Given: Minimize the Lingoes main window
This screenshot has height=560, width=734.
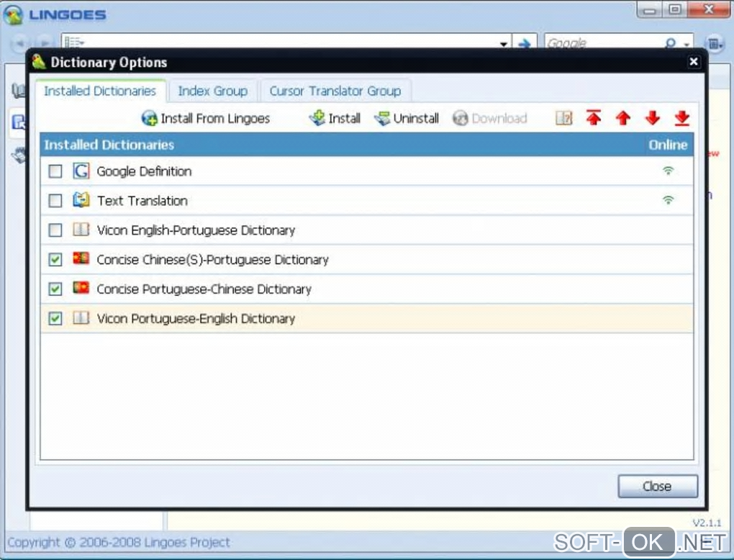Looking at the screenshot, I should (650, 10).
